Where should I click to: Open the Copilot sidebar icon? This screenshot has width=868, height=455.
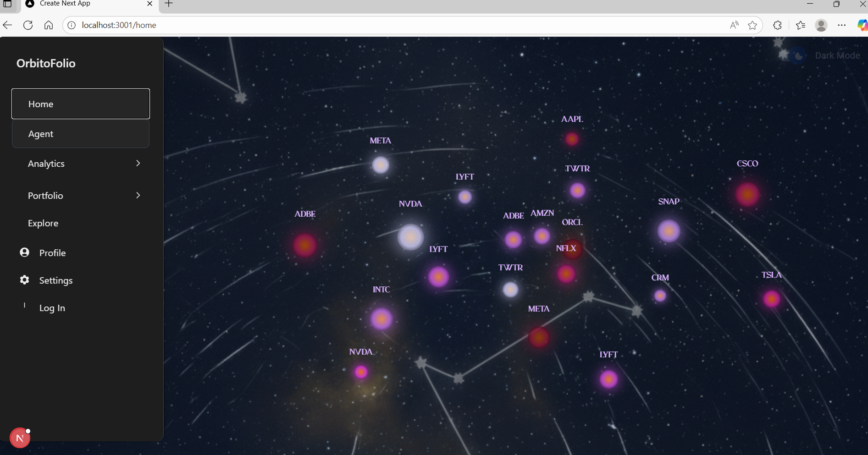(862, 25)
